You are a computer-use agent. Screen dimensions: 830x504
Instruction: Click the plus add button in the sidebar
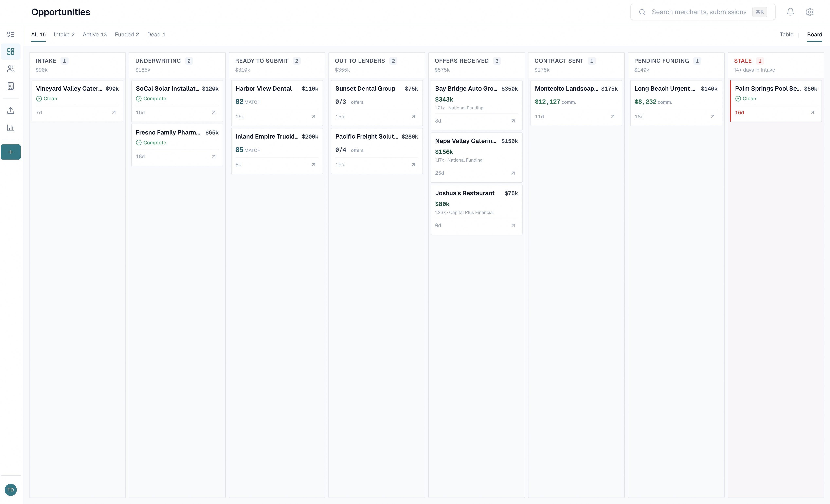pos(11,152)
